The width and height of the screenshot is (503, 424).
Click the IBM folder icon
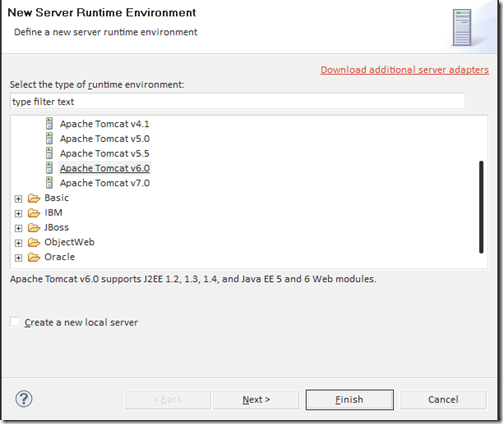34,213
